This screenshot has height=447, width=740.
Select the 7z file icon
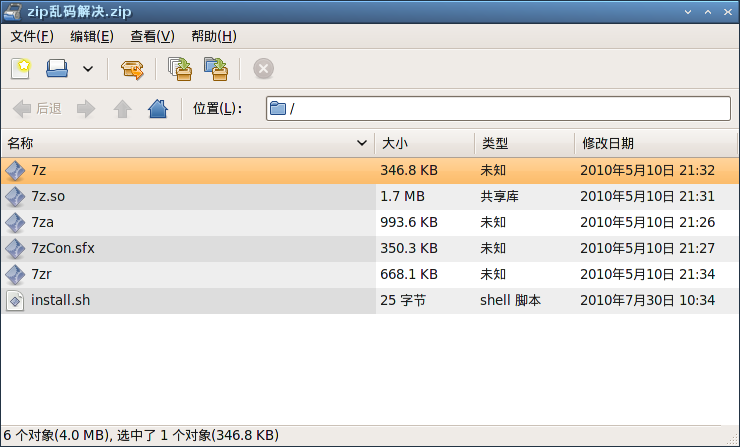pos(15,170)
